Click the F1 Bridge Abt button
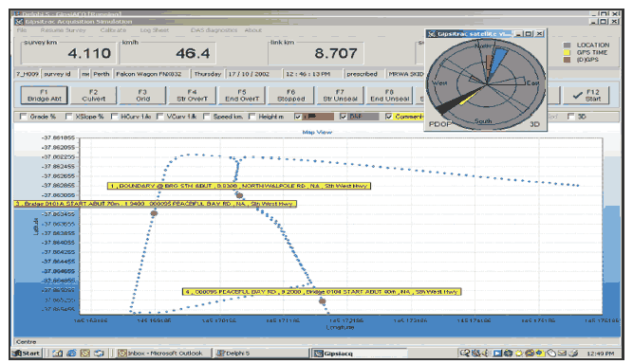This screenshot has height=364, width=633. coord(45,96)
